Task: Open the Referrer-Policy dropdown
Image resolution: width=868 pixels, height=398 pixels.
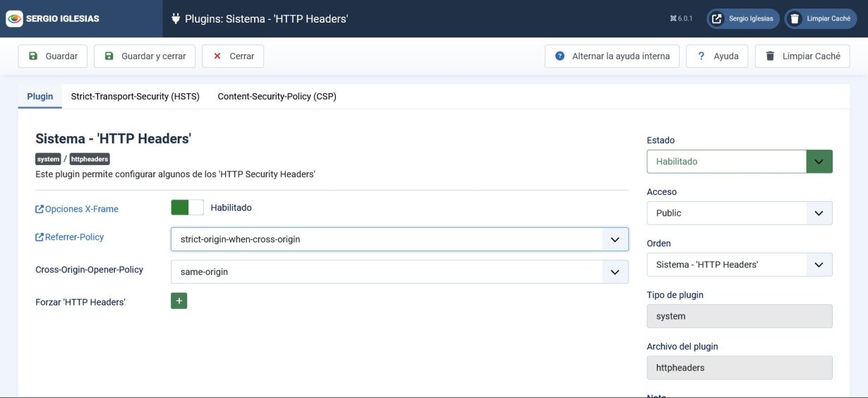Action: pos(399,239)
